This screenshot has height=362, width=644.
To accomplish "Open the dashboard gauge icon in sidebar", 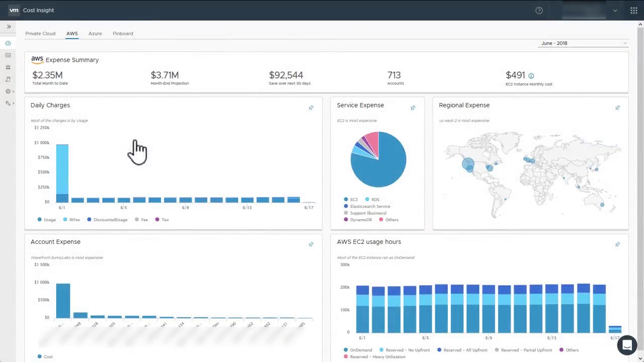I will 8,43.
